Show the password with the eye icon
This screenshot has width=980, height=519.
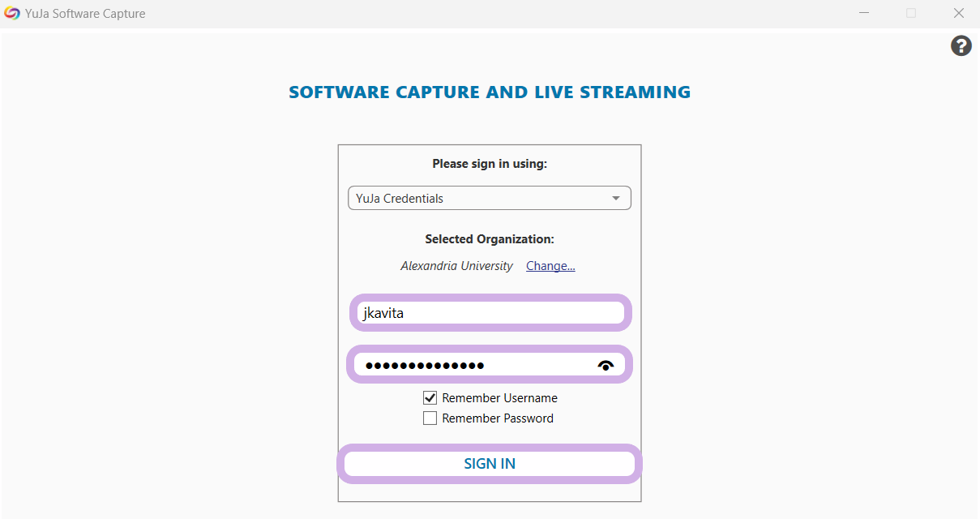606,365
